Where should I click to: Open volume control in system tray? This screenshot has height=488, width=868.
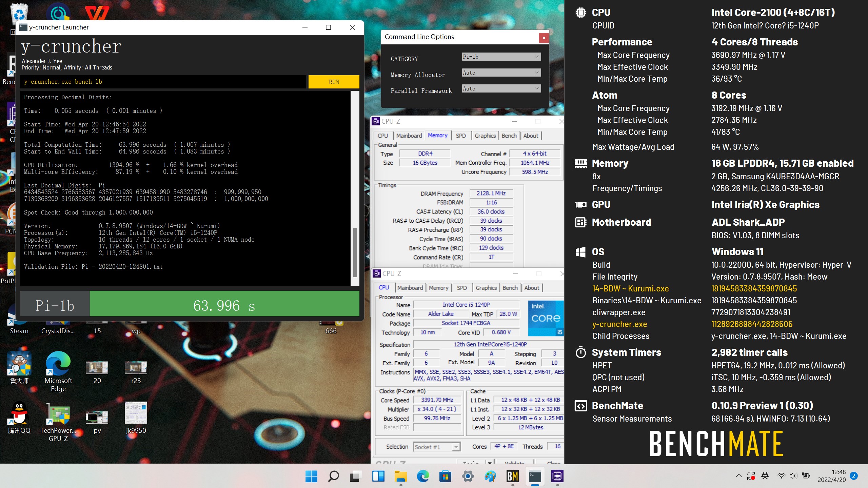[793, 476]
